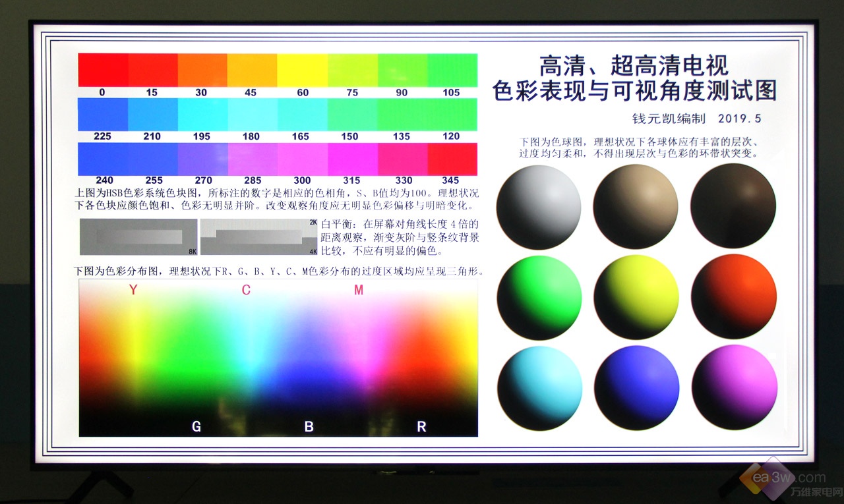Select the hue 225 blue color block
844x504 pixels.
tap(103, 115)
